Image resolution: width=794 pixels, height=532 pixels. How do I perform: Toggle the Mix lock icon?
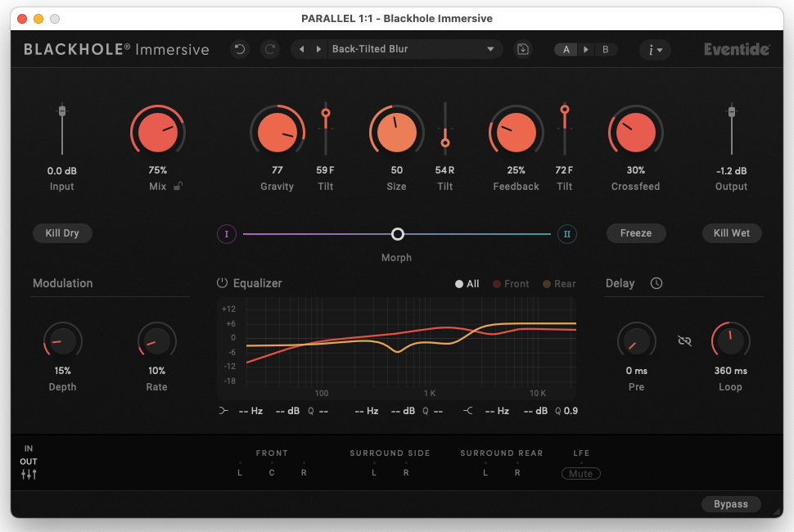pos(178,186)
